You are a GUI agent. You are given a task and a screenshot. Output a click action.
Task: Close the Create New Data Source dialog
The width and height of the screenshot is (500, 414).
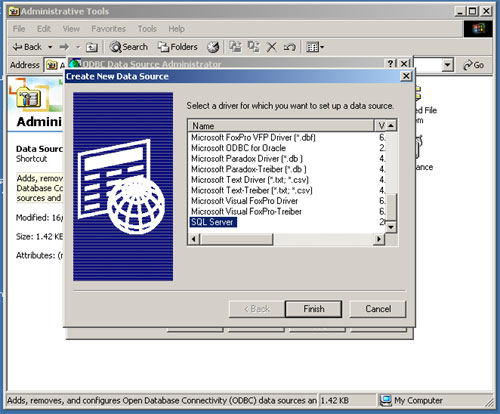point(406,76)
